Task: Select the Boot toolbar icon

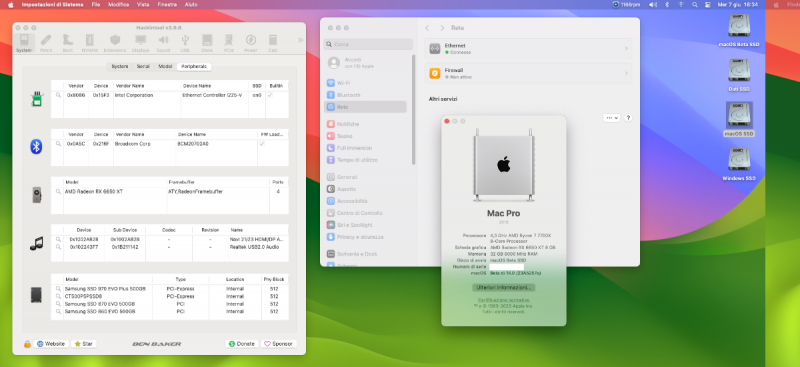Action: [x=68, y=43]
